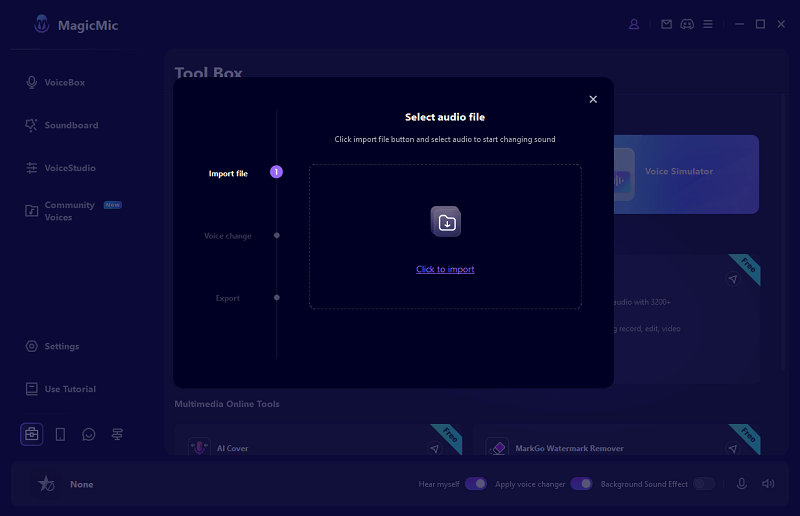This screenshot has width=800, height=516.
Task: Open the hamburger menu in title bar
Action: pyautogui.click(x=708, y=24)
